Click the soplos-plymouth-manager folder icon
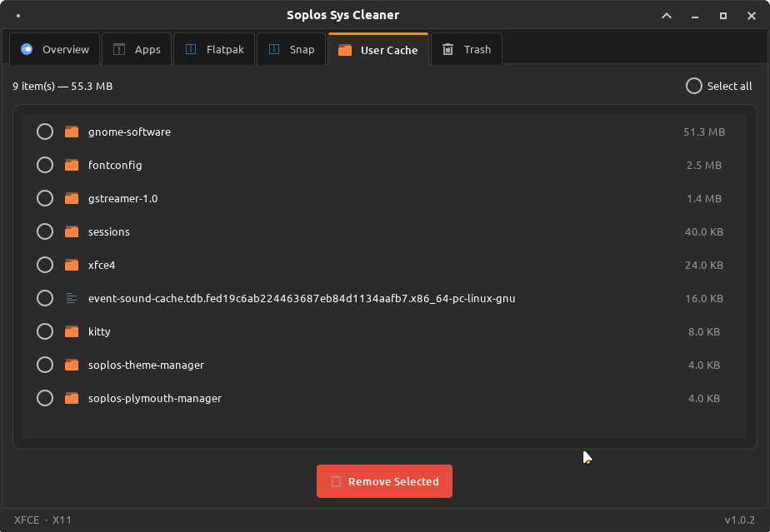Image resolution: width=770 pixels, height=532 pixels. tap(72, 398)
